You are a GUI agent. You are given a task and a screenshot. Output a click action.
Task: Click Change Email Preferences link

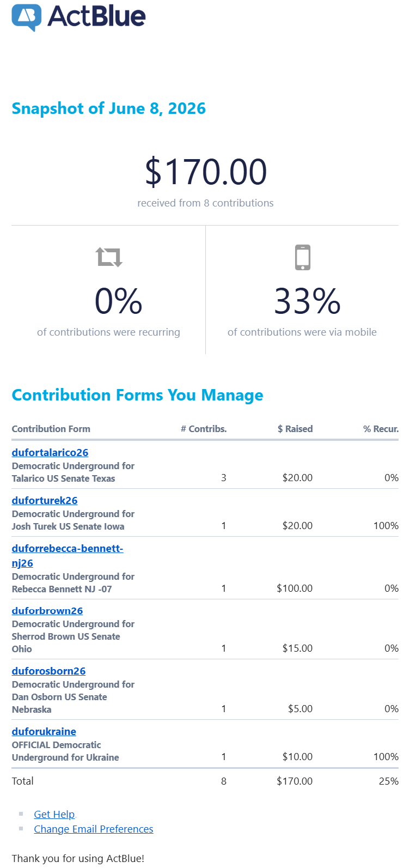[94, 829]
